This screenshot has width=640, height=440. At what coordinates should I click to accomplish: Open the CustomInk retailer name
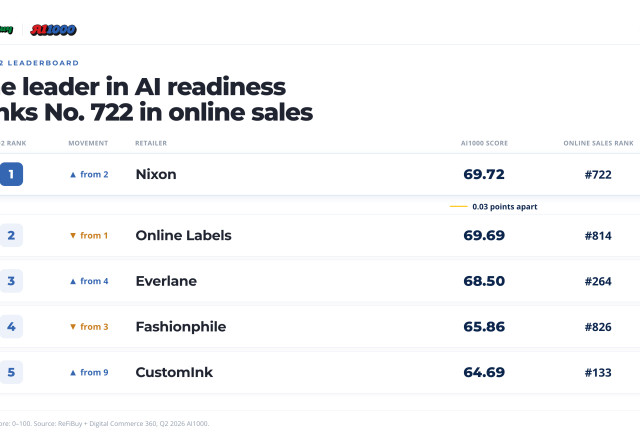coord(174,372)
